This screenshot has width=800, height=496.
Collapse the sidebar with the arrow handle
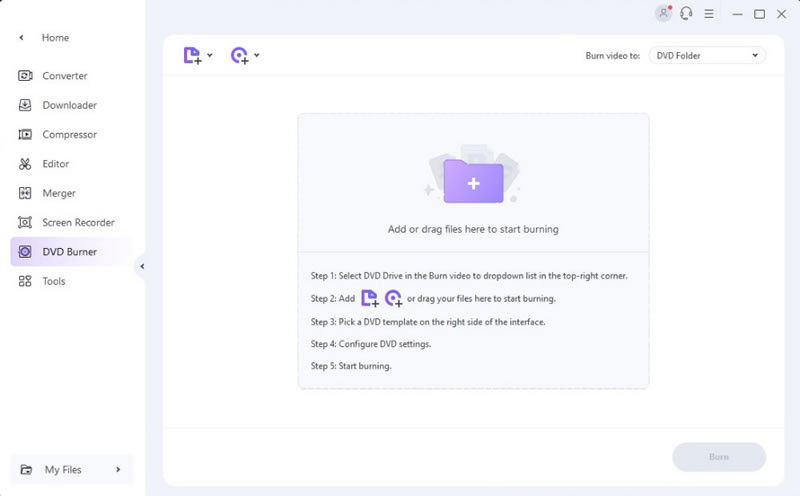(142, 266)
